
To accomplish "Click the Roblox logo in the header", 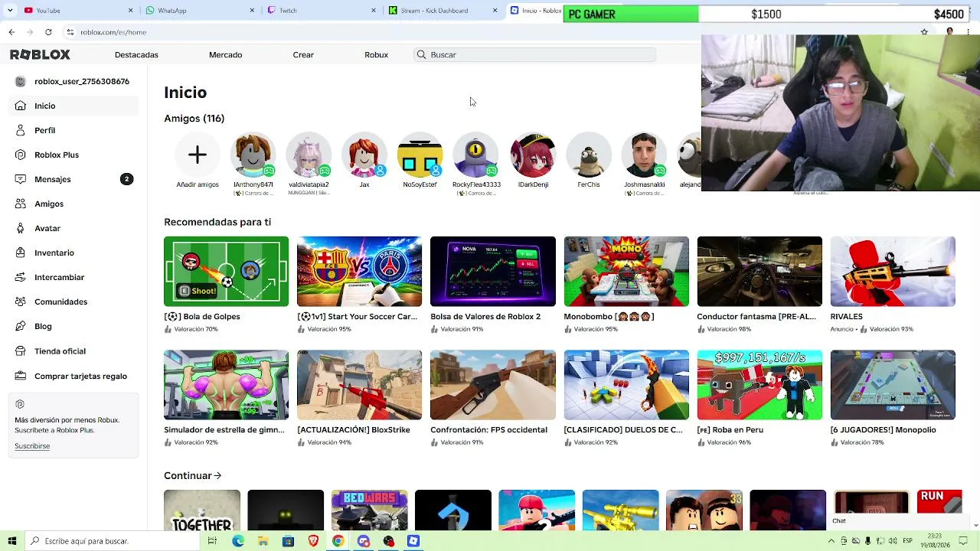I will tap(40, 55).
